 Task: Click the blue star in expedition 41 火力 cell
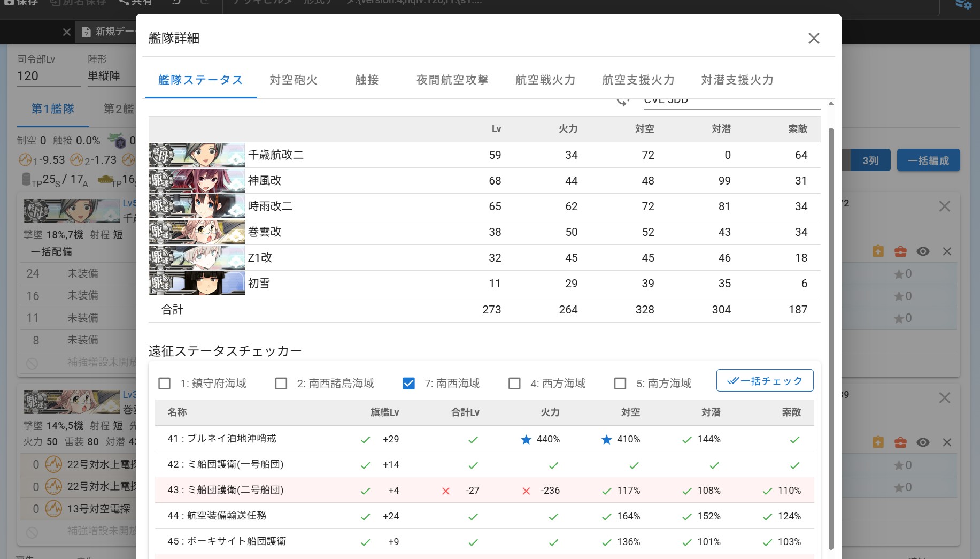pos(526,440)
